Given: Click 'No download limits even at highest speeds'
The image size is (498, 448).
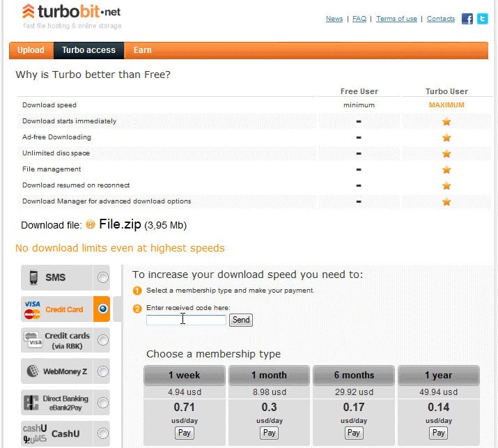Looking at the screenshot, I should coord(120,248).
